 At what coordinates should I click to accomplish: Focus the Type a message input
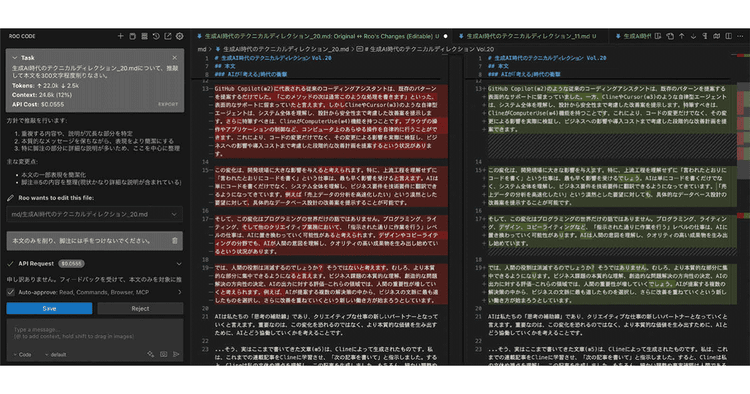(95, 333)
